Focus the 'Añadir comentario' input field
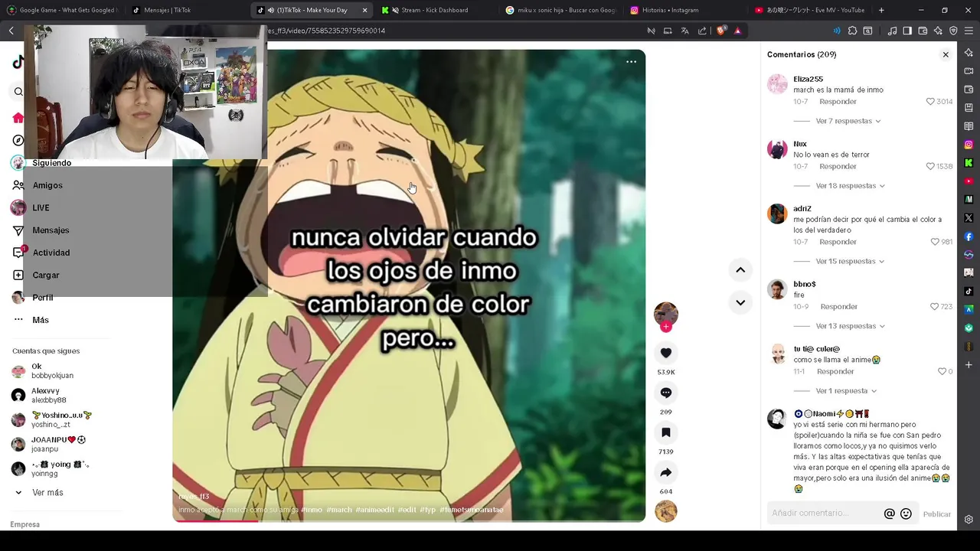The image size is (980, 551). pos(825,514)
